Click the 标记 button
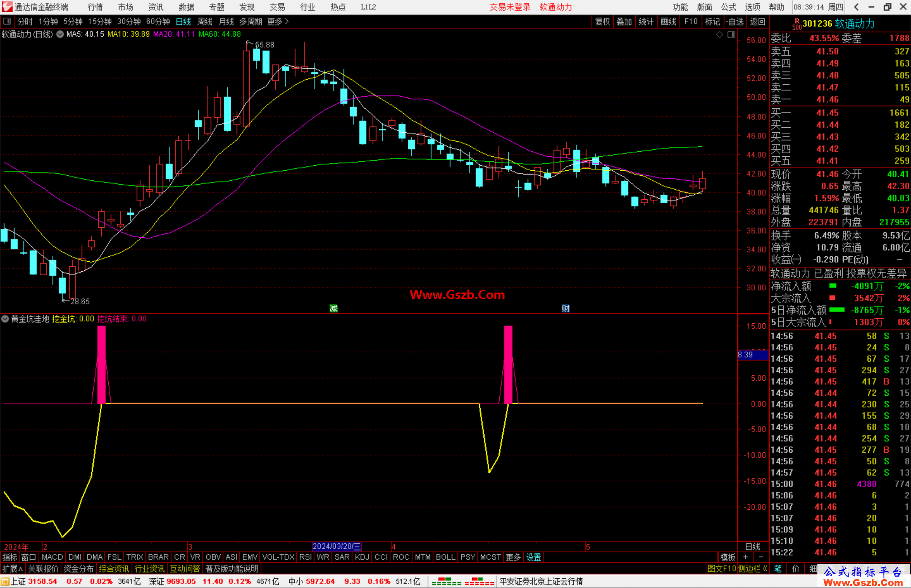911x588 pixels. click(x=713, y=21)
